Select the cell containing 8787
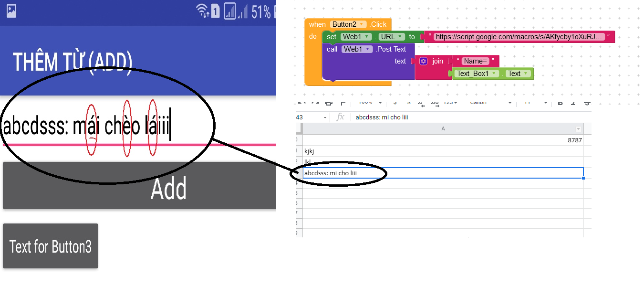 [x=443, y=140]
